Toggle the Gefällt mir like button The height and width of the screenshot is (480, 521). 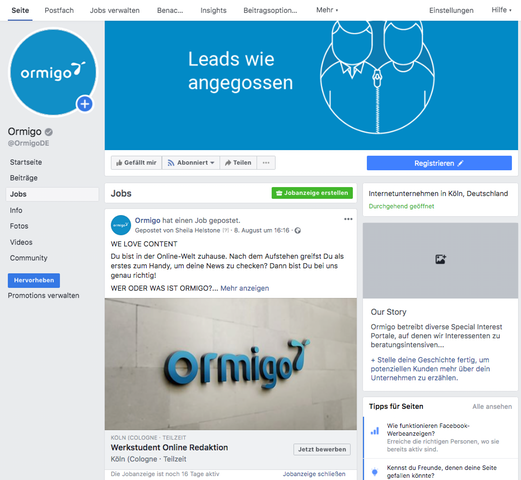136,163
